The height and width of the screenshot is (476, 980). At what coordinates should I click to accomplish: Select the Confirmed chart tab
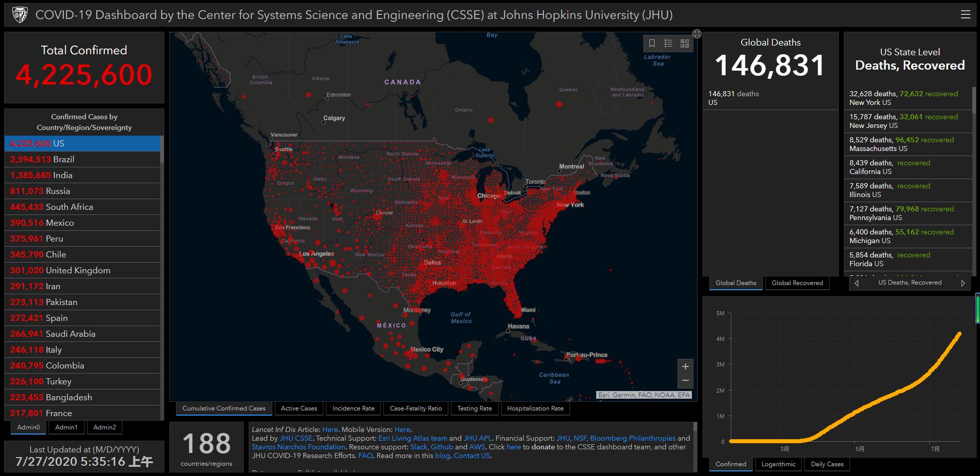click(731, 464)
